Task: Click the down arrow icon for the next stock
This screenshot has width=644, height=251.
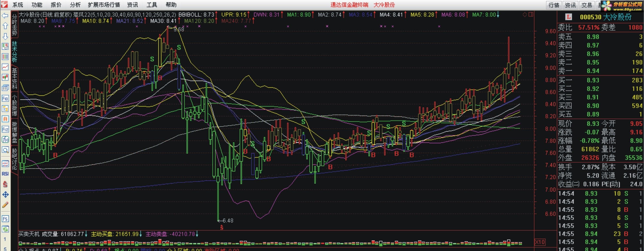Action: 5,36
